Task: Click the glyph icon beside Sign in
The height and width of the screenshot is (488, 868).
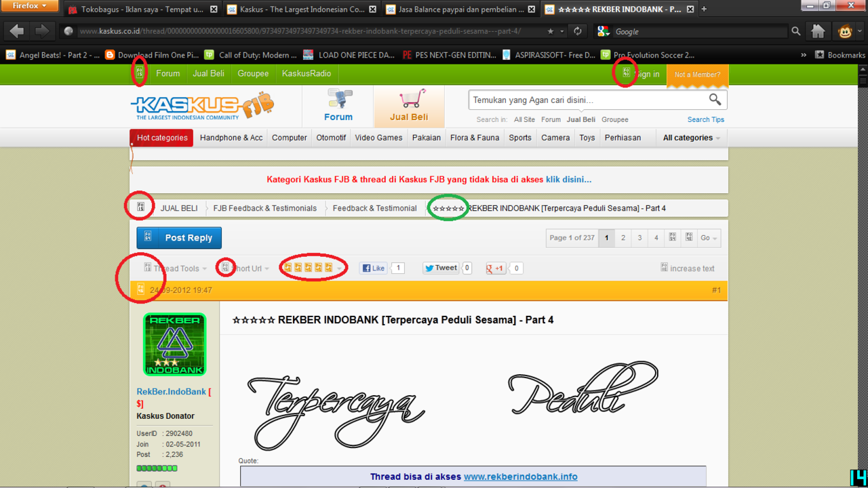Action: pyautogui.click(x=626, y=73)
